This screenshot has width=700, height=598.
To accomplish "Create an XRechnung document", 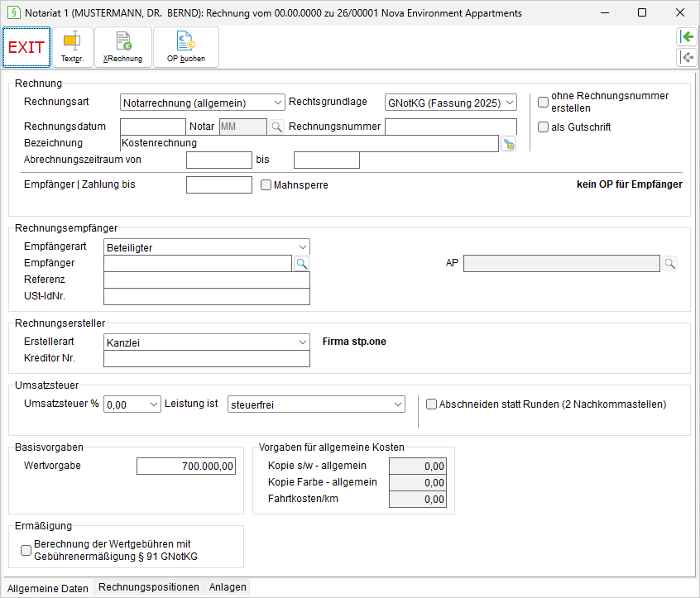I will point(123,47).
